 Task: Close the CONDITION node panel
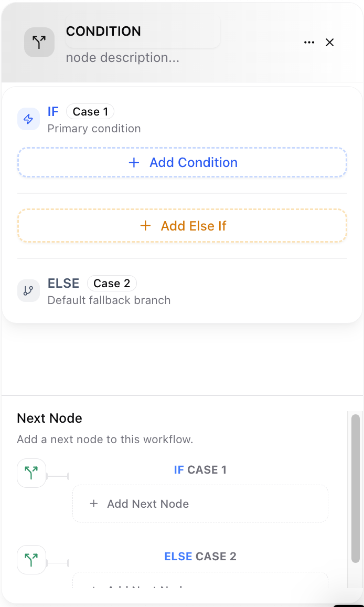[x=330, y=42]
